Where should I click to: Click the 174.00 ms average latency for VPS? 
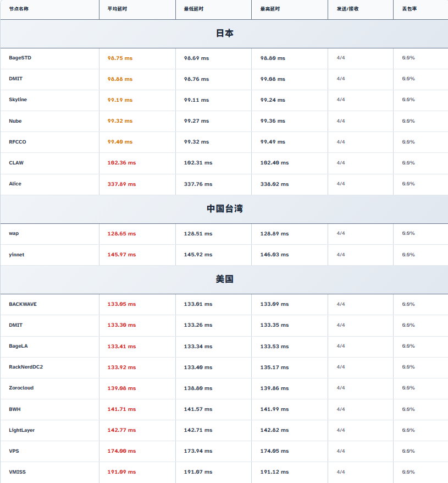[121, 451]
